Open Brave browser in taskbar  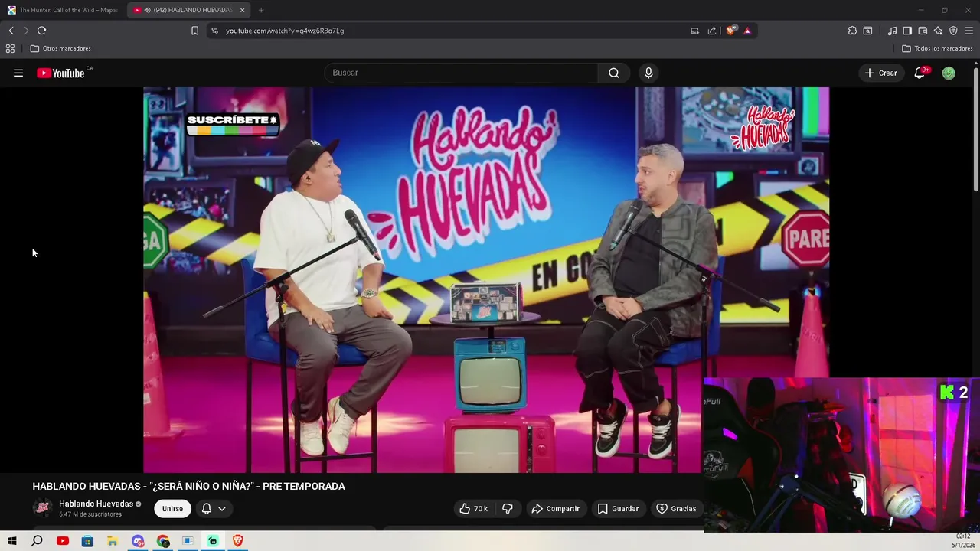click(x=237, y=541)
